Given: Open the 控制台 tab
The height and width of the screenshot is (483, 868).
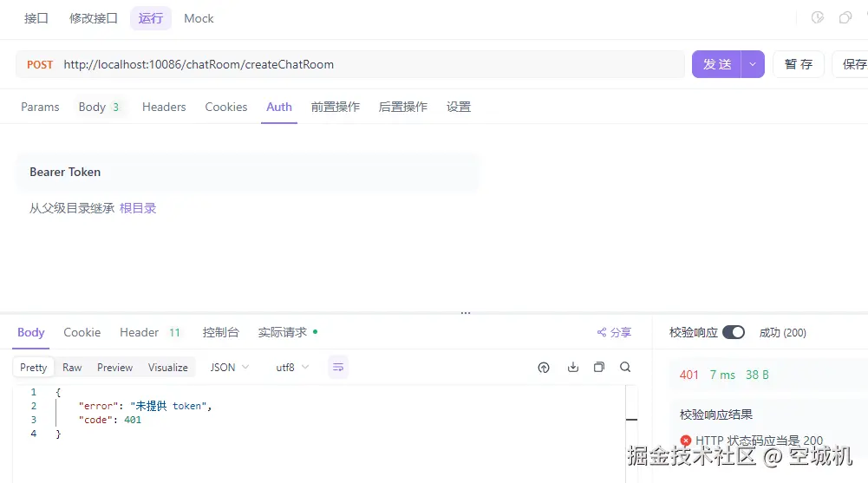Looking at the screenshot, I should [x=220, y=332].
